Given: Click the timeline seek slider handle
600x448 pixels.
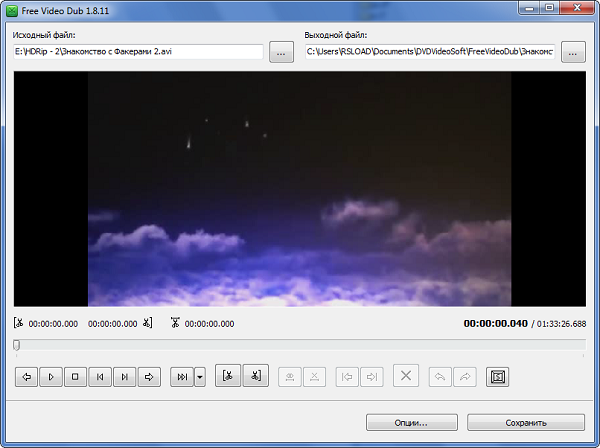Looking at the screenshot, I should click(x=16, y=345).
